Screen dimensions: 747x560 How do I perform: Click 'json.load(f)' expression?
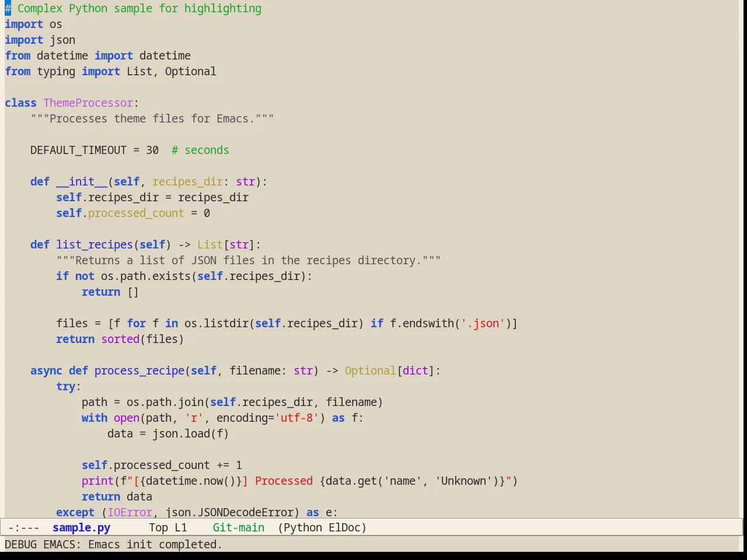tap(191, 434)
